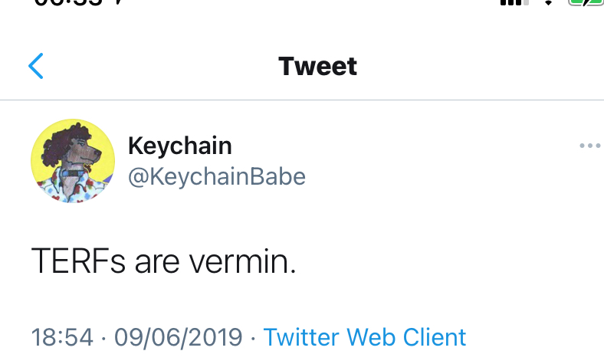Image resolution: width=604 pixels, height=364 pixels.
Task: Tap the 09/06/2019 date text
Action: click(179, 337)
